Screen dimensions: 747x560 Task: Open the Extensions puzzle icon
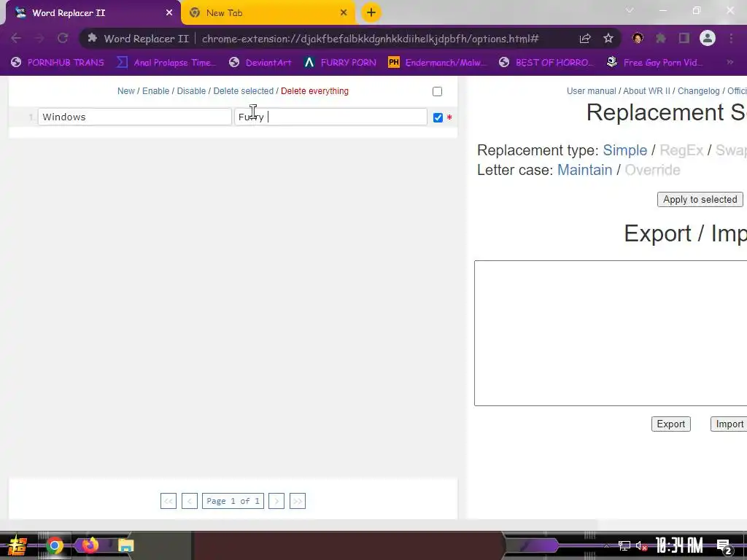[x=661, y=38]
